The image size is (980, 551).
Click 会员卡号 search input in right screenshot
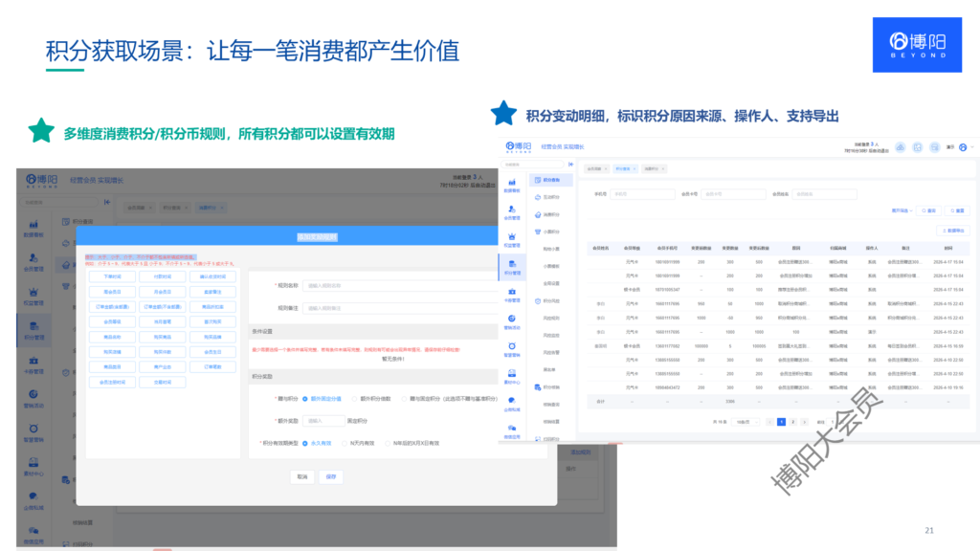coord(733,194)
